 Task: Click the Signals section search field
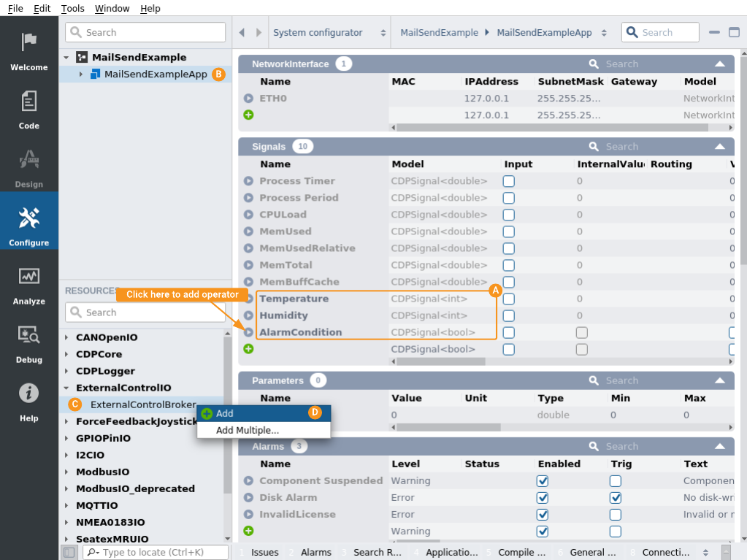648,147
